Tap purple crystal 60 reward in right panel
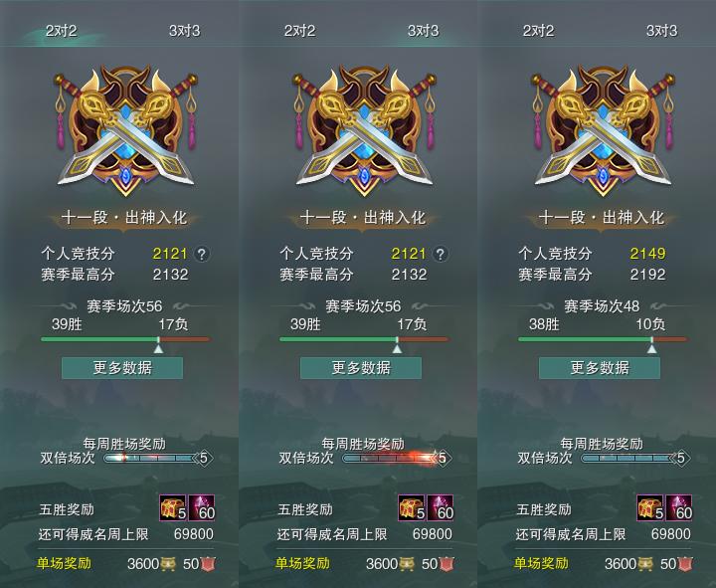Image resolution: width=716 pixels, height=588 pixels. point(679,507)
